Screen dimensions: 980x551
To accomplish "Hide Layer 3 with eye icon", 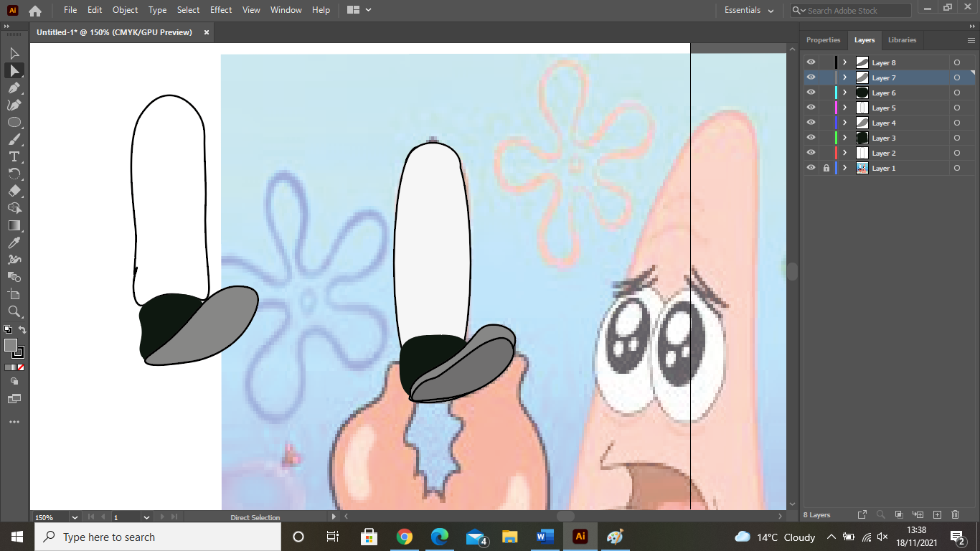I will (x=811, y=138).
